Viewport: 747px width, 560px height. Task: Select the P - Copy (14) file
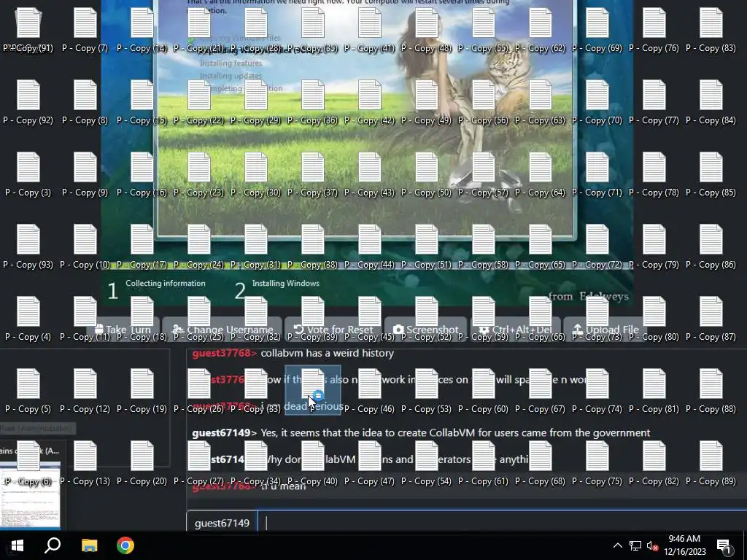click(142, 29)
